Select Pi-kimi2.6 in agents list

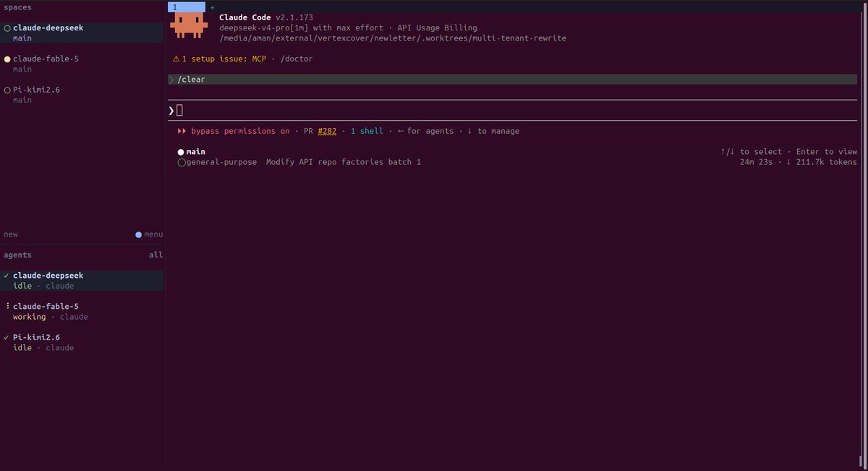82,343
